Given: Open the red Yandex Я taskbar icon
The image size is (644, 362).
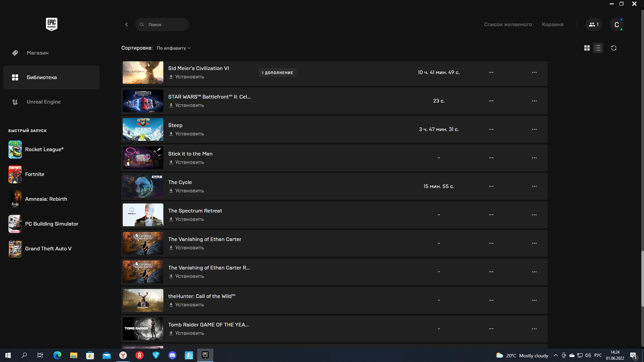Looking at the screenshot, I should point(140,355).
